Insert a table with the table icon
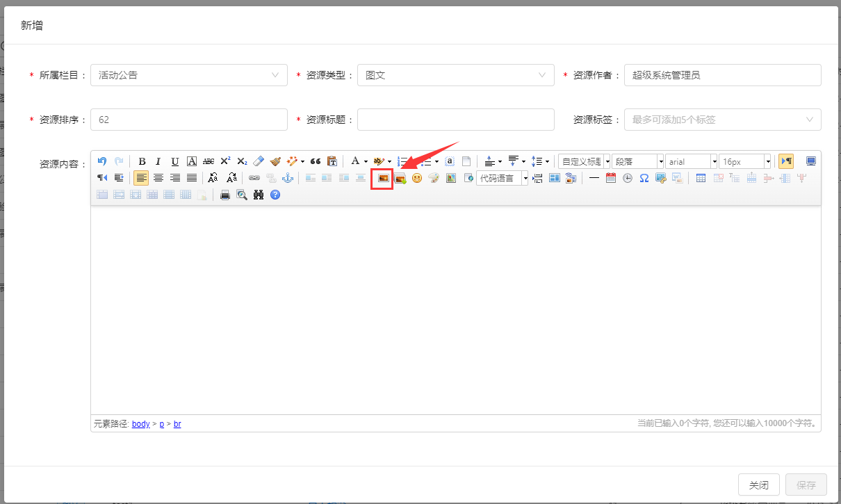This screenshot has height=504, width=841. [701, 178]
